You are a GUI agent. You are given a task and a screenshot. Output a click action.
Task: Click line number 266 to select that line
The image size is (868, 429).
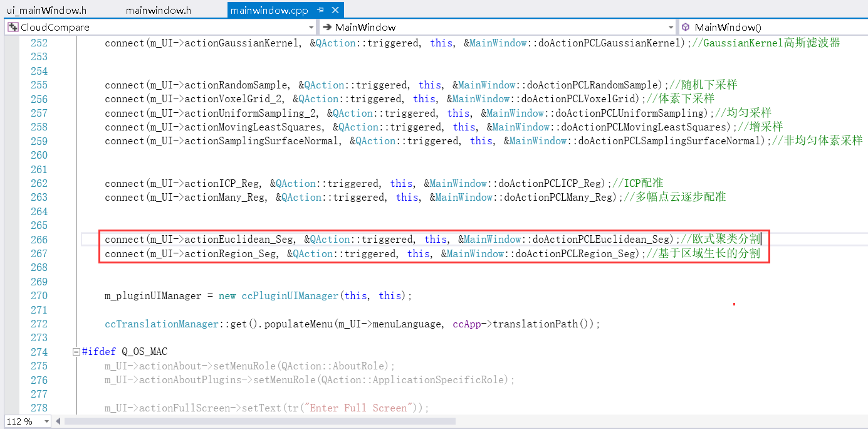tap(39, 239)
